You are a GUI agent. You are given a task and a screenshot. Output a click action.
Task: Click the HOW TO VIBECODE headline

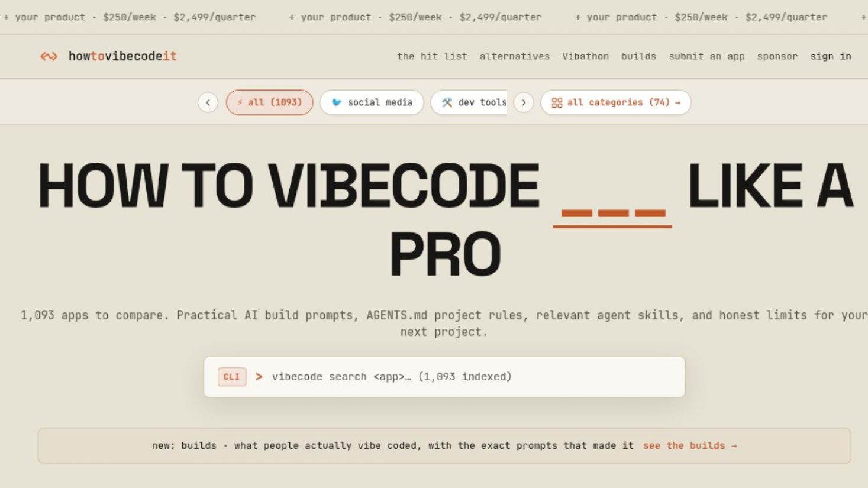445,220
